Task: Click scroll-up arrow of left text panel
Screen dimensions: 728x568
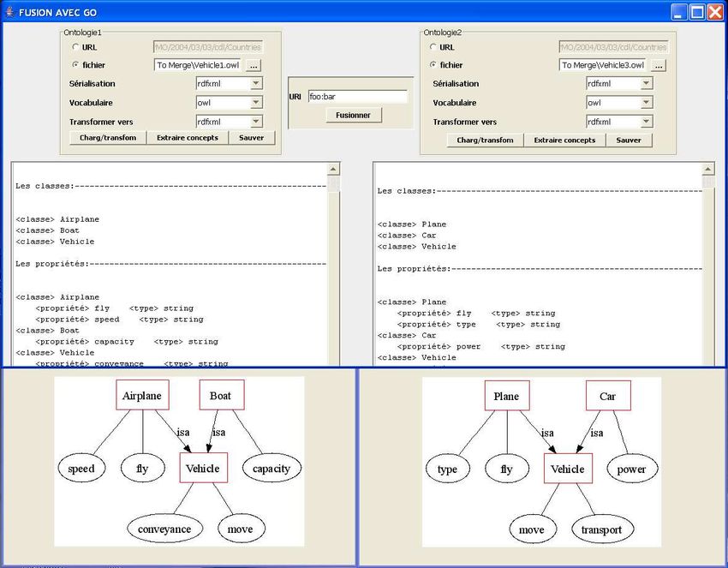Action: (x=333, y=170)
